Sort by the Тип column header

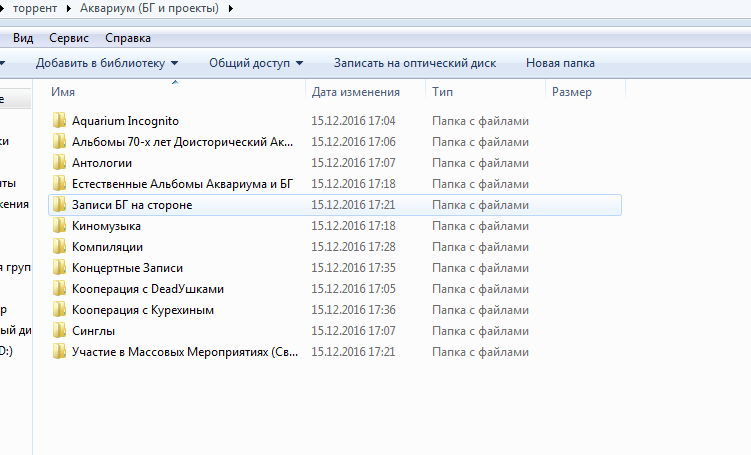(442, 92)
